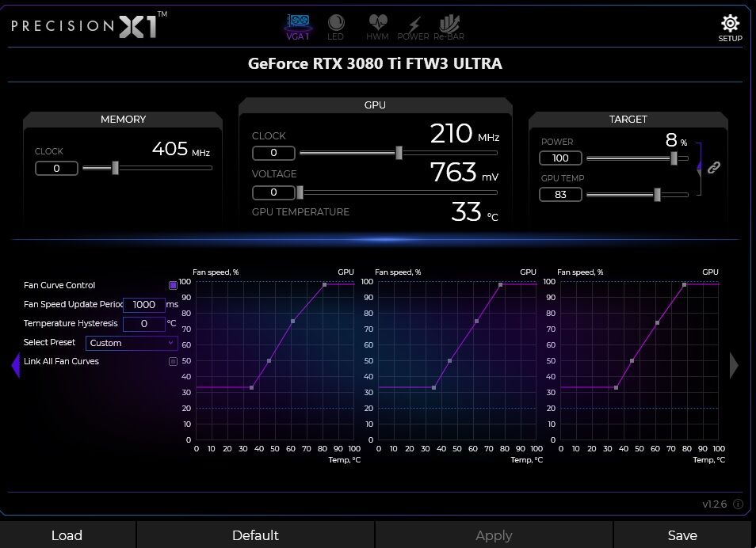This screenshot has height=548, width=756.
Task: Open the Select Preset Custom dropdown
Action: tap(132, 343)
